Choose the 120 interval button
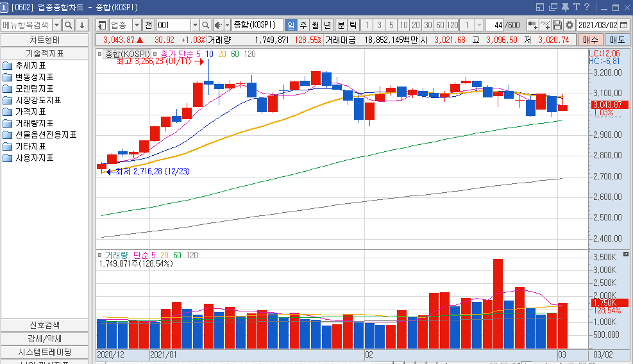The width and height of the screenshot is (633, 364). coord(453,25)
